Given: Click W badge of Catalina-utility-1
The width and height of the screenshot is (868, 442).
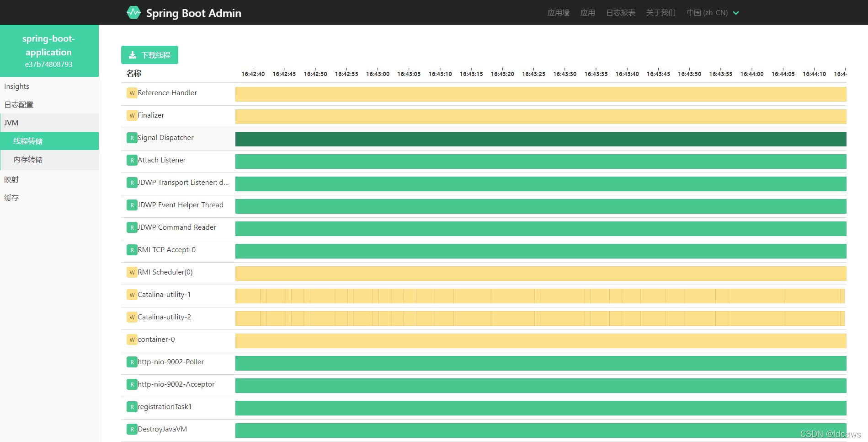Looking at the screenshot, I should pyautogui.click(x=132, y=295).
